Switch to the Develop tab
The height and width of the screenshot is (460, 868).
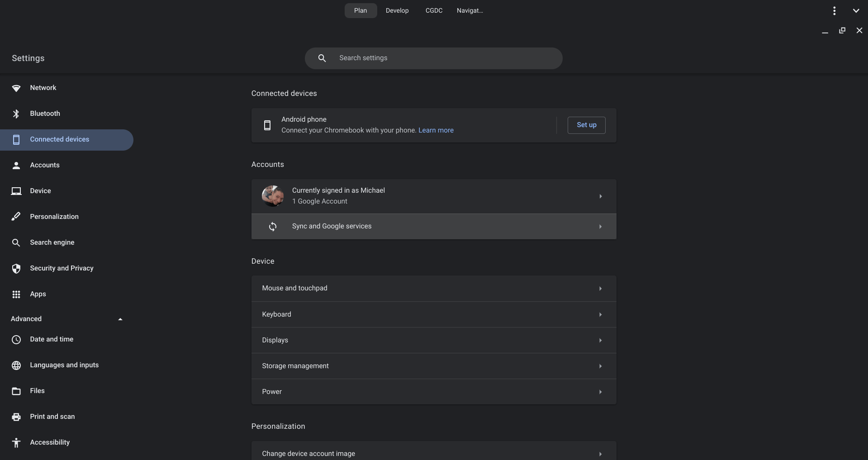point(397,10)
